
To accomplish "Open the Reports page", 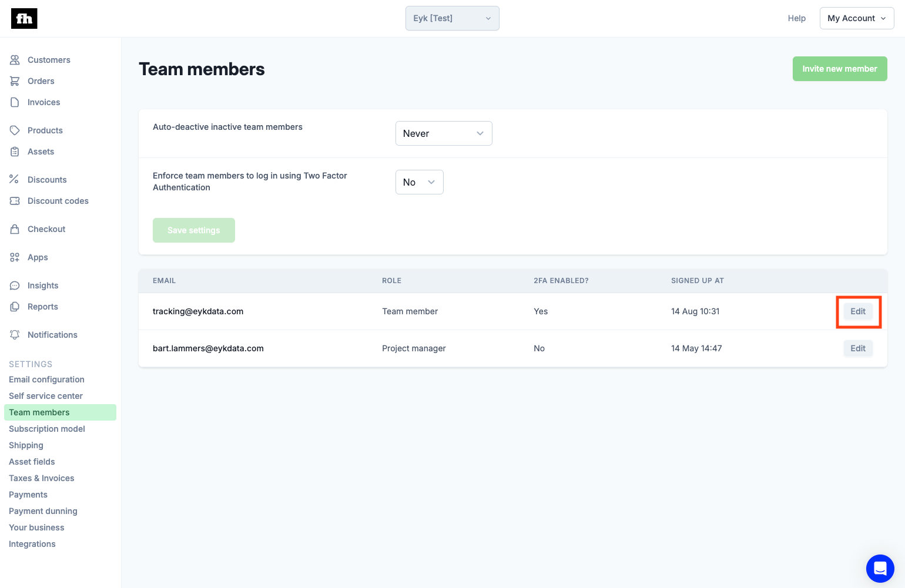I will (x=43, y=307).
